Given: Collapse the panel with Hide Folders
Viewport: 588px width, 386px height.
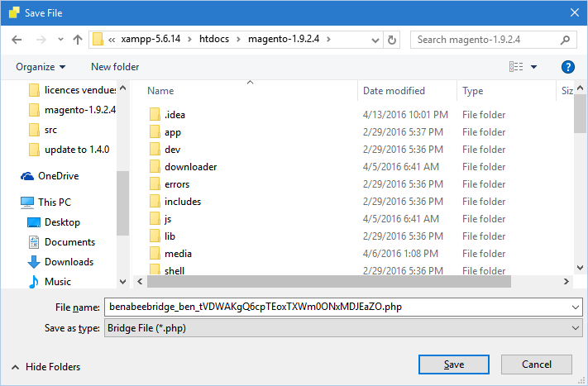Looking at the screenshot, I should click(45, 367).
